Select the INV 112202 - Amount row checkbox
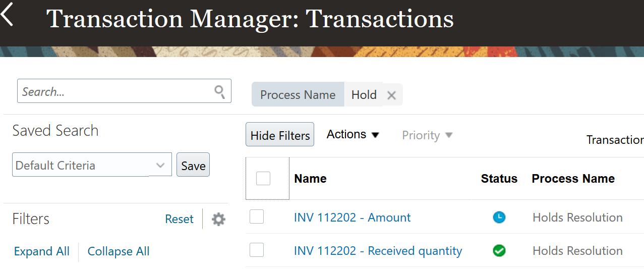Image resolution: width=644 pixels, height=269 pixels. tap(257, 217)
